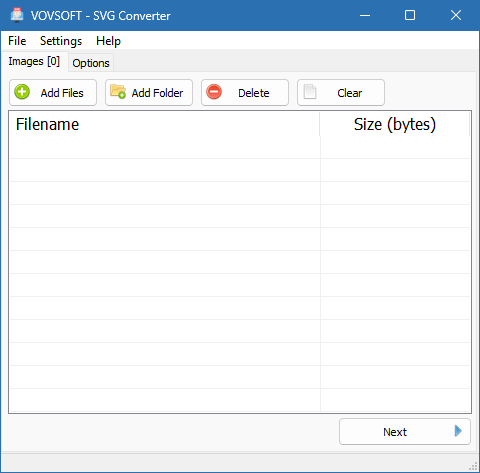Click the VOVSOFT app icon in title bar
This screenshot has width=480, height=473.
17,15
